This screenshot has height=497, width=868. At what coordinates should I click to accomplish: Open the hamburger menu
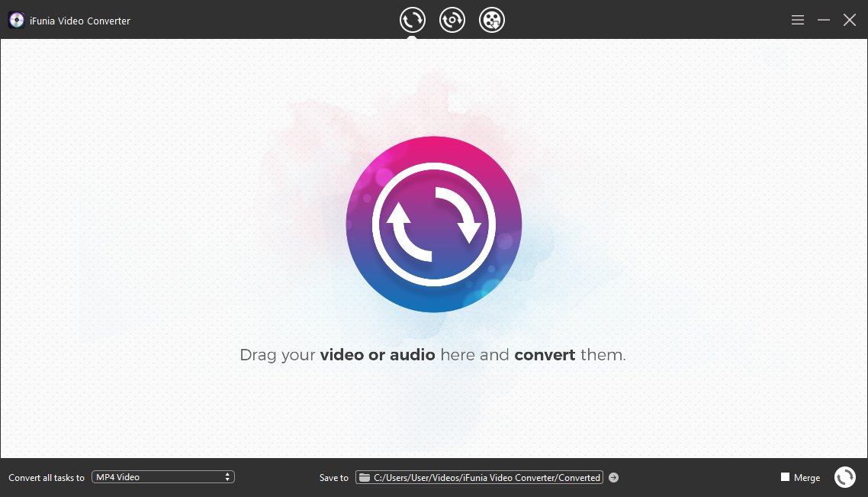tap(798, 21)
